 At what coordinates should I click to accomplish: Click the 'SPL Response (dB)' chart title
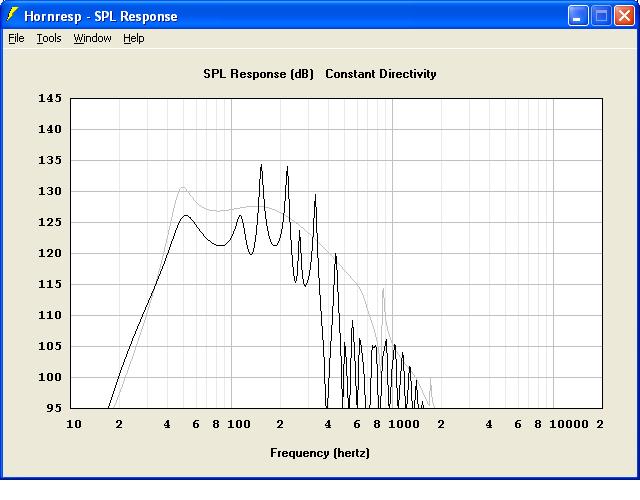point(258,74)
